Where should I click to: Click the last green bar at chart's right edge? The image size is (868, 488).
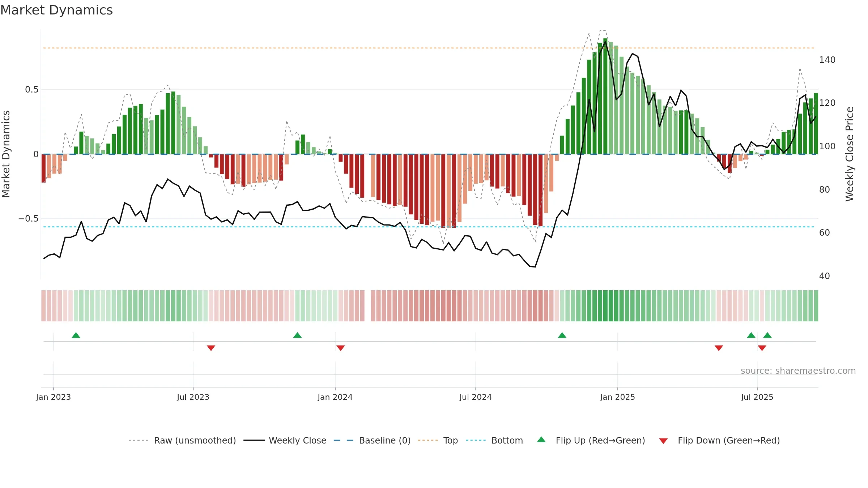pyautogui.click(x=816, y=124)
